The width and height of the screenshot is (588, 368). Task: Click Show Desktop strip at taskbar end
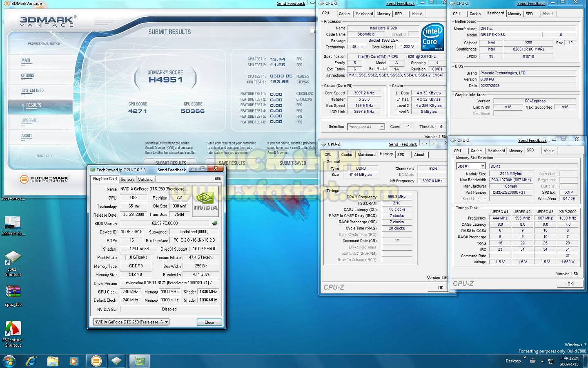point(585,361)
